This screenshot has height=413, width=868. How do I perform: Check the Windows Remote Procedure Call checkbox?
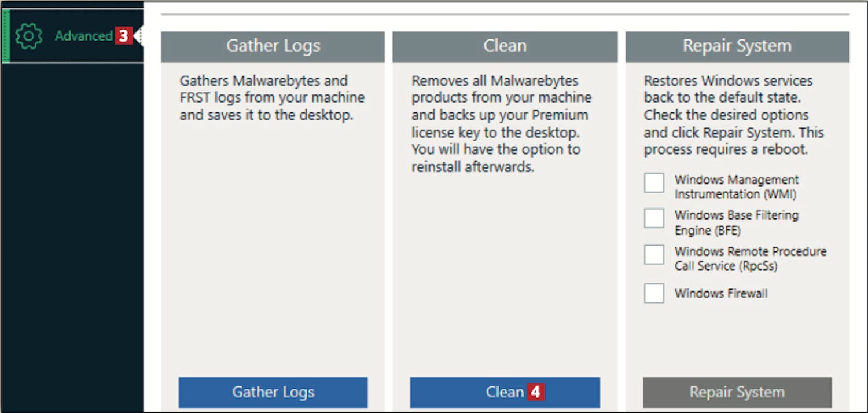tap(654, 254)
